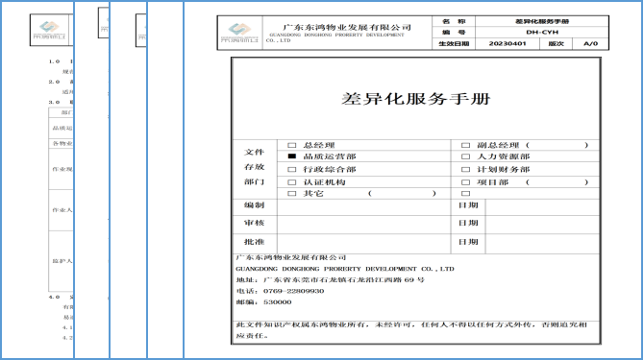
Task: Click the 批准 row label
Action: [x=254, y=242]
